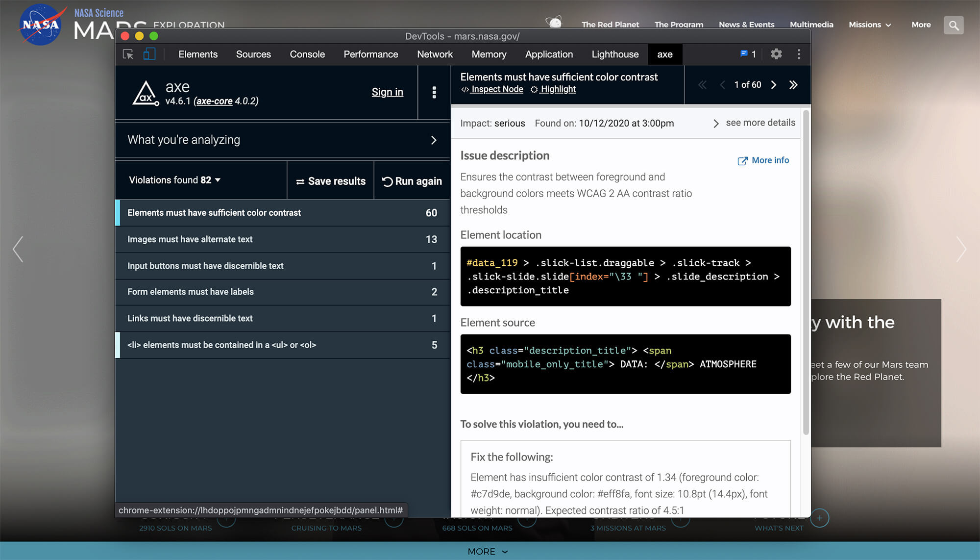
Task: Open the axe panel options kebab menu
Action: [434, 92]
